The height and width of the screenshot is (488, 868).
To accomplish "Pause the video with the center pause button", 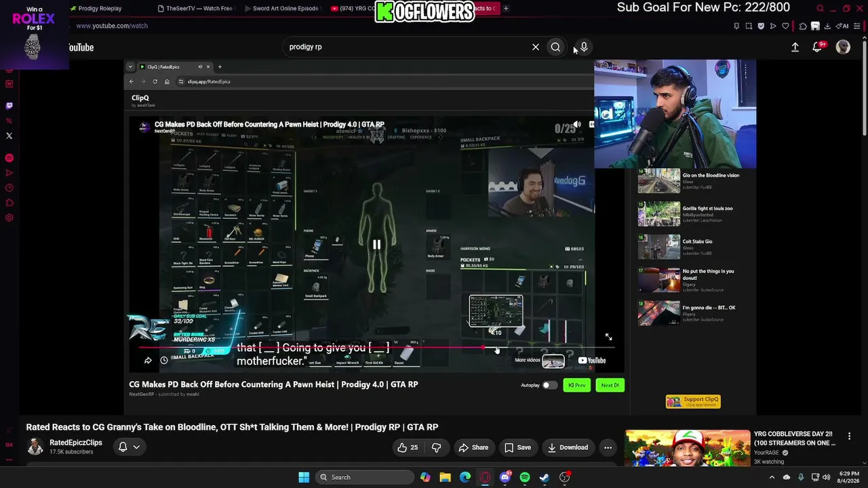I will coord(376,244).
